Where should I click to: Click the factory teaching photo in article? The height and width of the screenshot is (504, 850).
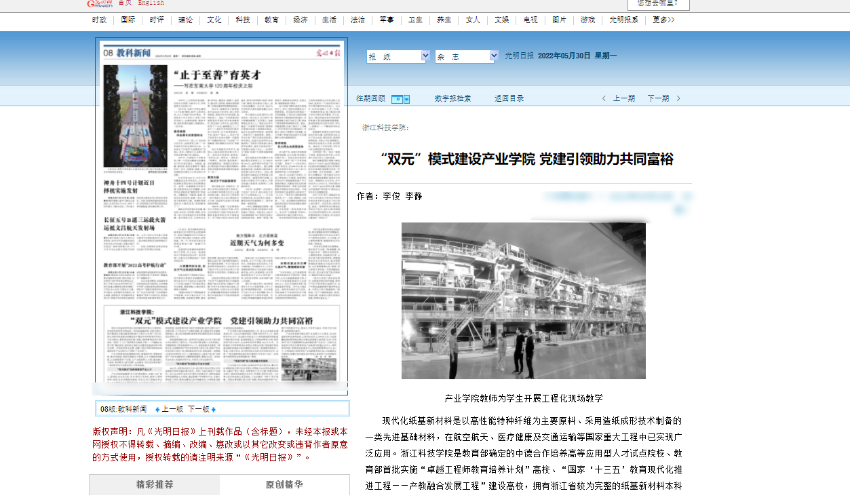[523, 301]
